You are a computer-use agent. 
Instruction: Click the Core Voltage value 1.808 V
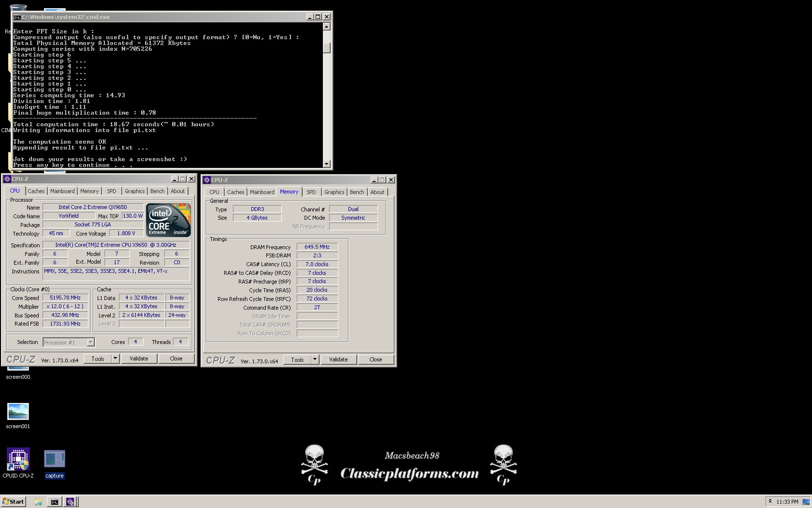coord(126,233)
